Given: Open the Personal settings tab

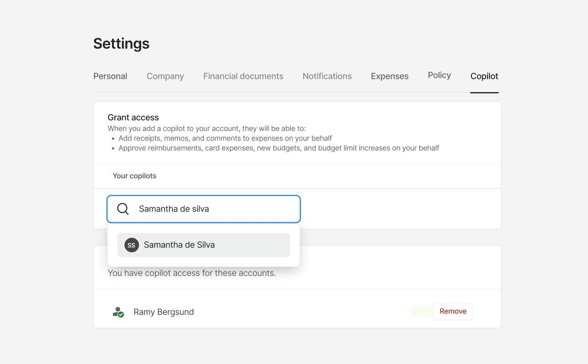Looking at the screenshot, I should 110,76.
